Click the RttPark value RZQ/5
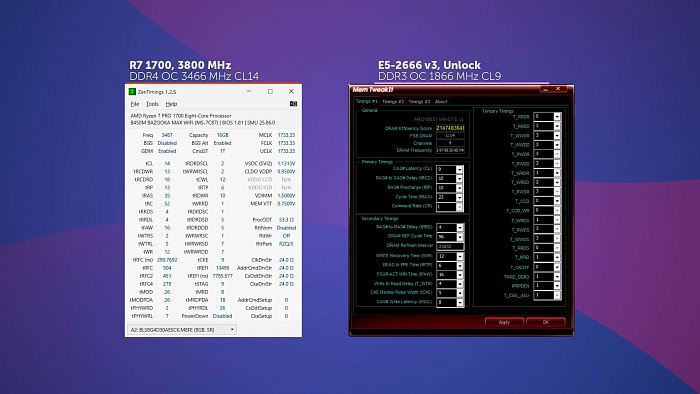This screenshot has width=700, height=394. point(286,244)
